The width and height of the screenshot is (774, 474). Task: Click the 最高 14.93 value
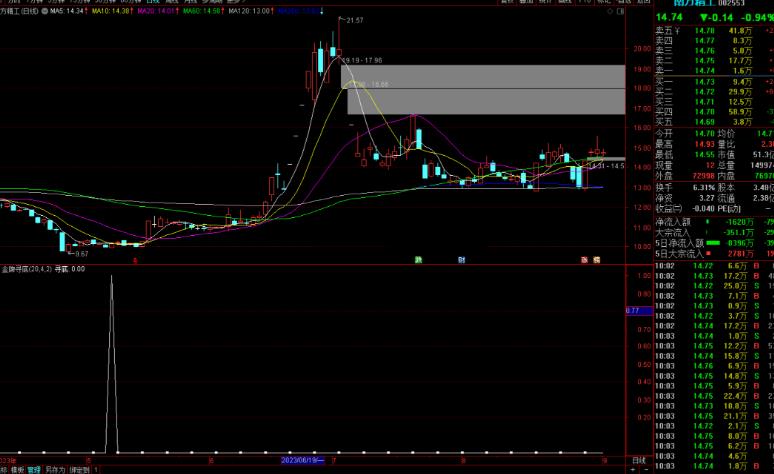(704, 144)
